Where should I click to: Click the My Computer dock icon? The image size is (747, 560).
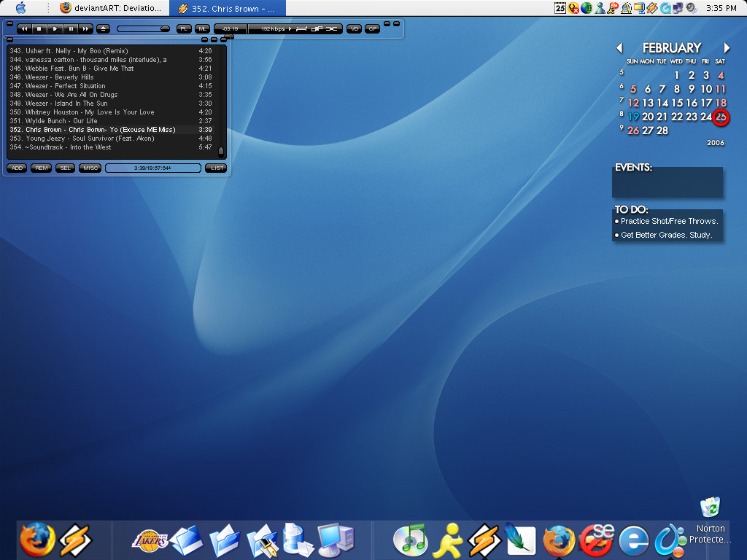point(336,540)
